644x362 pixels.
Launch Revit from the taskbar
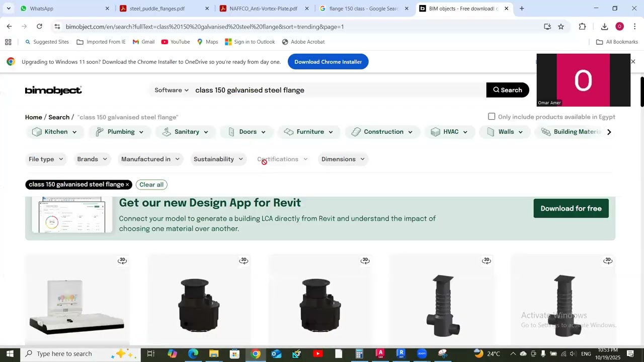tap(401, 354)
